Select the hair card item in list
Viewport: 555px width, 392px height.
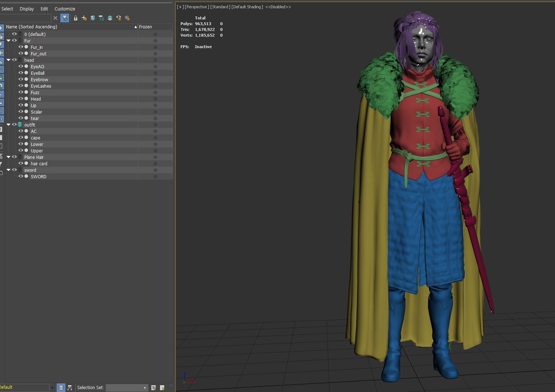pyautogui.click(x=39, y=163)
